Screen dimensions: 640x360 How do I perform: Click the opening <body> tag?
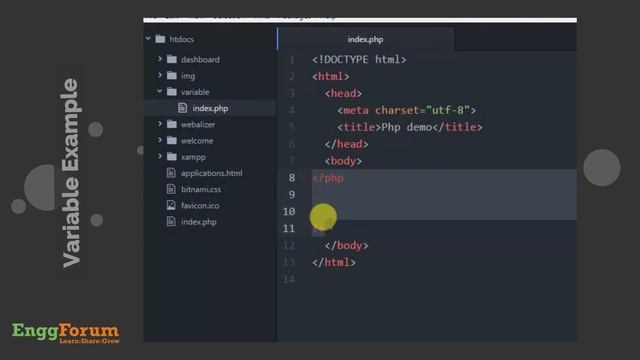click(343, 161)
